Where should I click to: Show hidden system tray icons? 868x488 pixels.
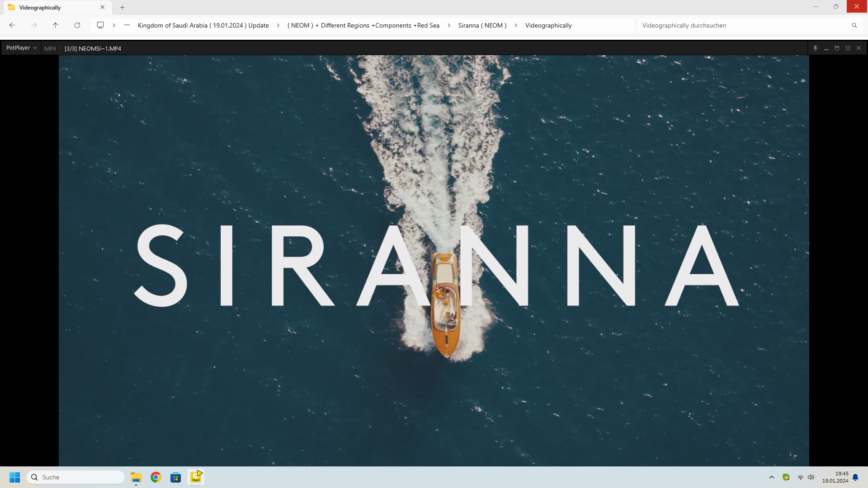click(772, 477)
